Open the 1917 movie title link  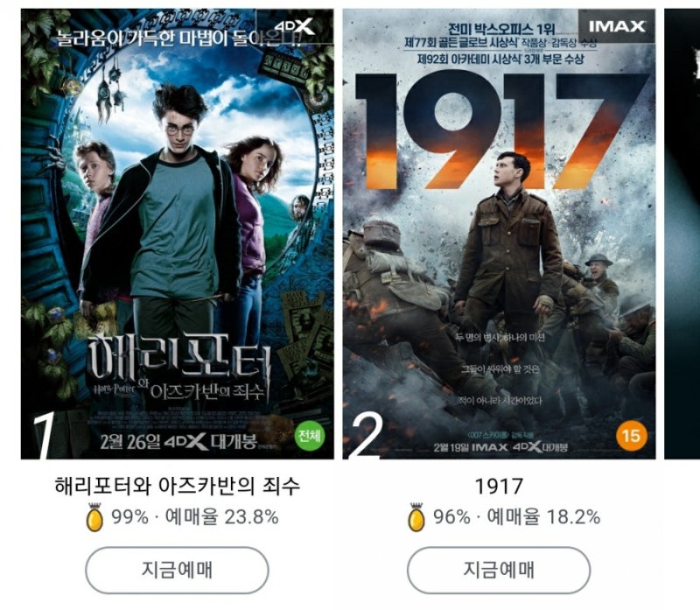pos(499,487)
